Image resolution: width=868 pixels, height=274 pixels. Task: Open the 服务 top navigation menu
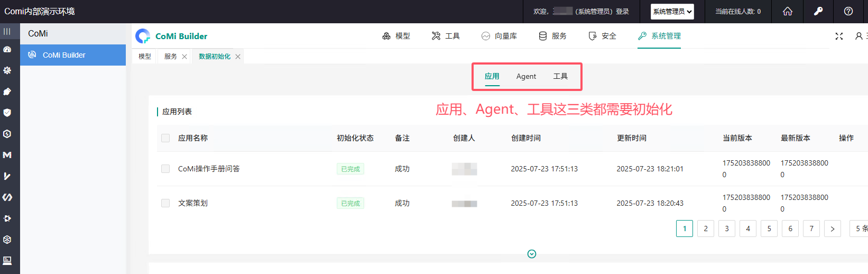(x=552, y=36)
